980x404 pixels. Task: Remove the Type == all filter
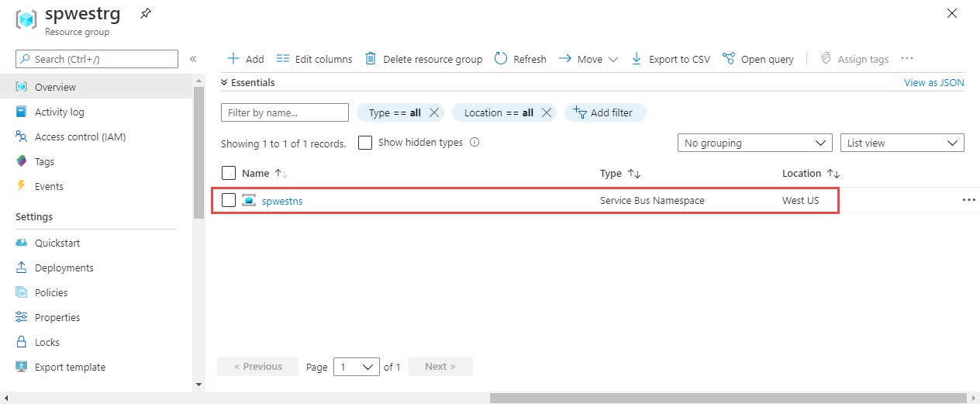pos(434,112)
